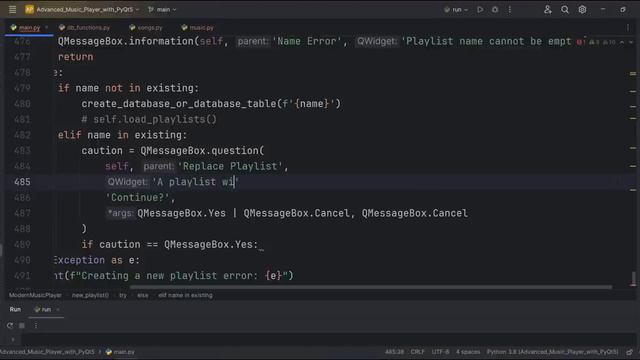Click line number 479 in gutter
640x360 pixels.
click(x=22, y=88)
